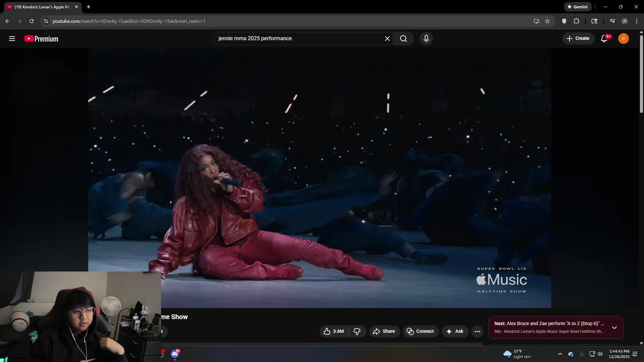Close the Kendrick Lamar tab
This screenshot has width=644, height=362.
click(x=76, y=7)
